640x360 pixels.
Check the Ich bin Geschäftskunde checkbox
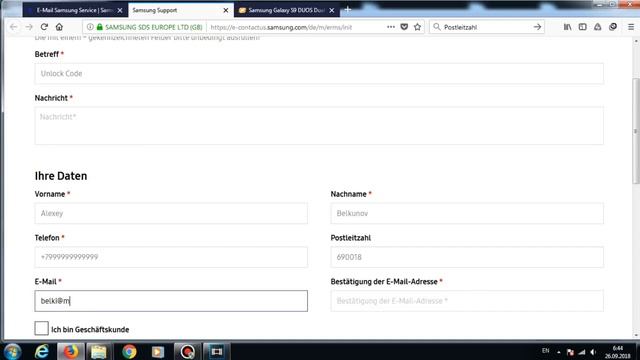click(41, 328)
